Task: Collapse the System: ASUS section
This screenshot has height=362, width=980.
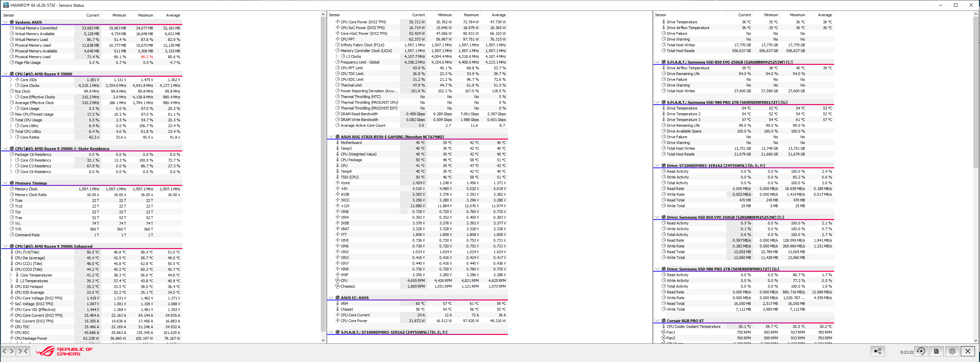Action: (5, 22)
